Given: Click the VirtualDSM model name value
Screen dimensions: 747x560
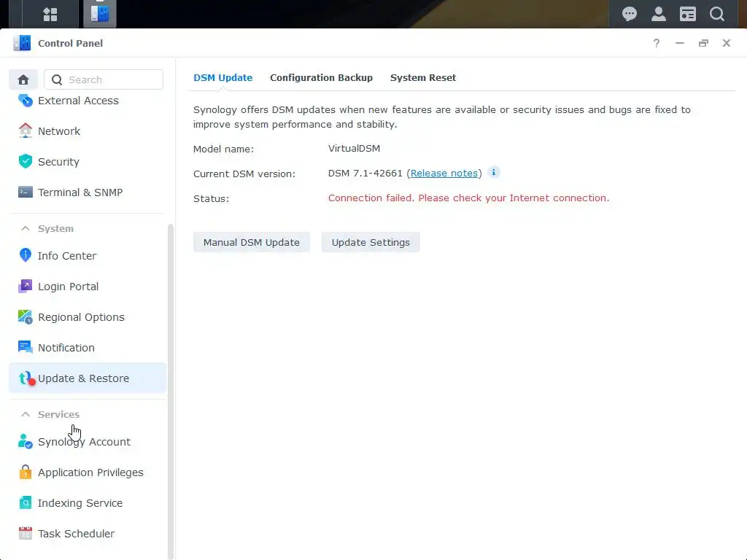Looking at the screenshot, I should [354, 148].
